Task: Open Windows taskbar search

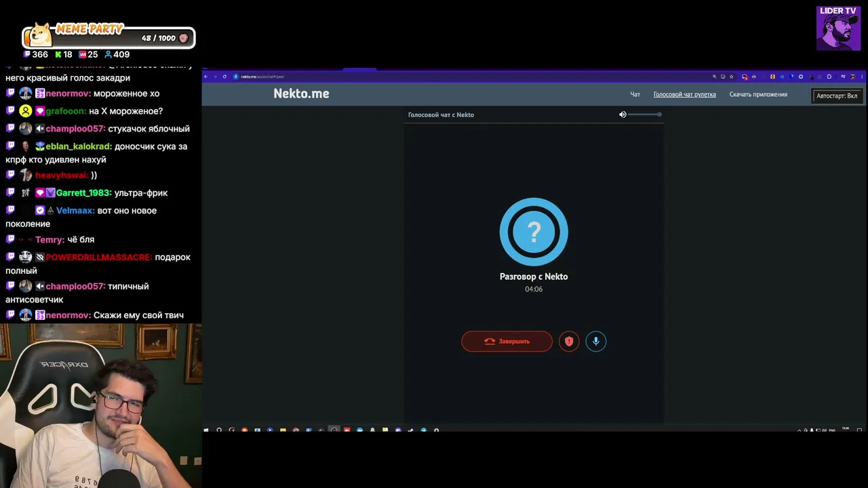Action: [x=219, y=430]
